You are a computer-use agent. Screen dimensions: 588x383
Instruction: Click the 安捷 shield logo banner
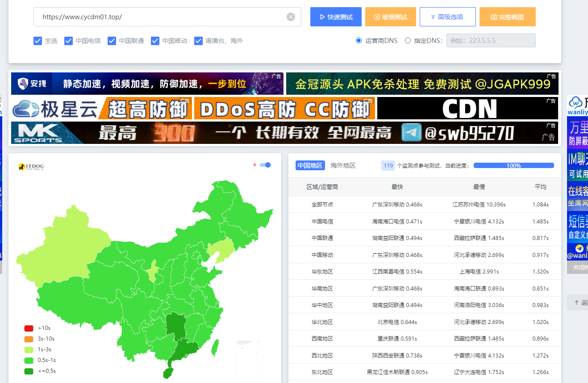(31, 84)
